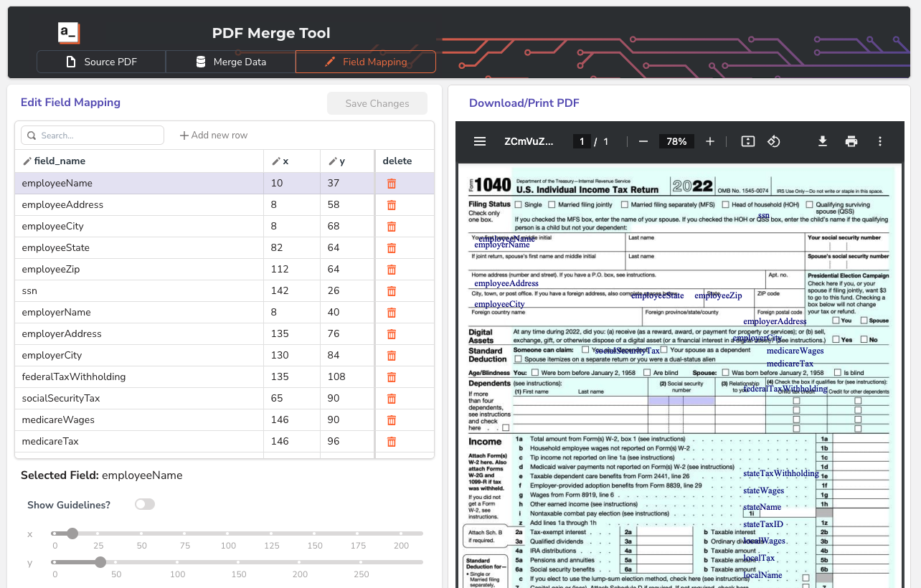The image size is (921, 588).
Task: Open PDF viewer more actions menu
Action: (880, 141)
